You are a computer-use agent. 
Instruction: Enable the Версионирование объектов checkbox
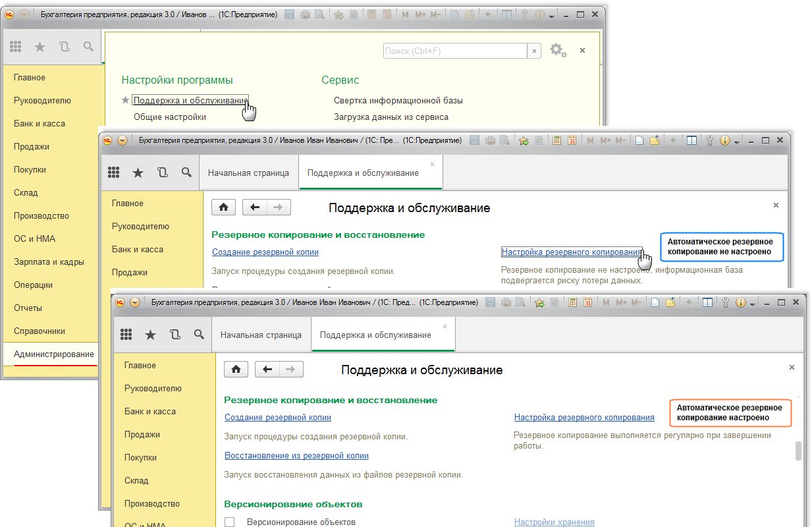click(x=230, y=522)
